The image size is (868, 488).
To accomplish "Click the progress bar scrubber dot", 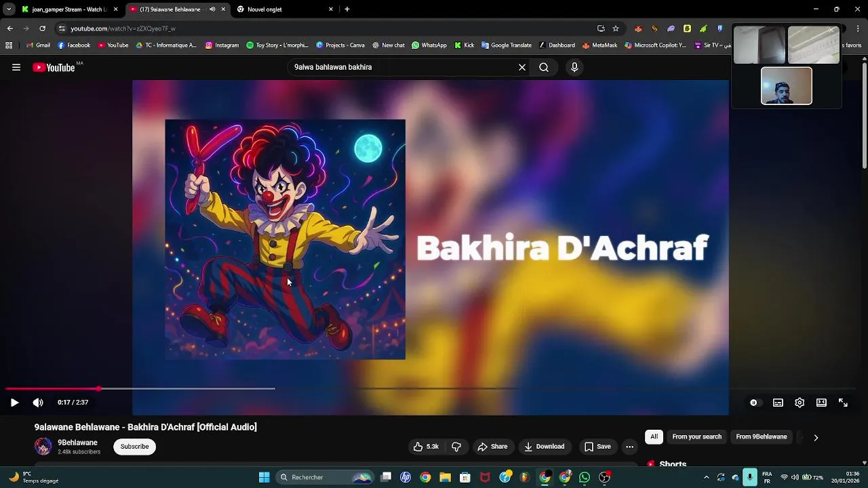I will point(98,388).
